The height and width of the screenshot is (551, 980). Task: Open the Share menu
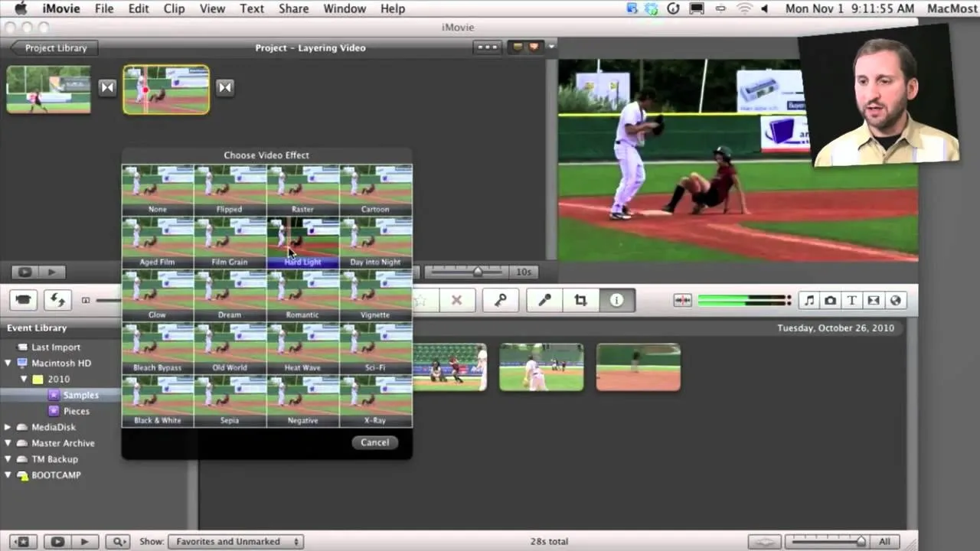[293, 8]
